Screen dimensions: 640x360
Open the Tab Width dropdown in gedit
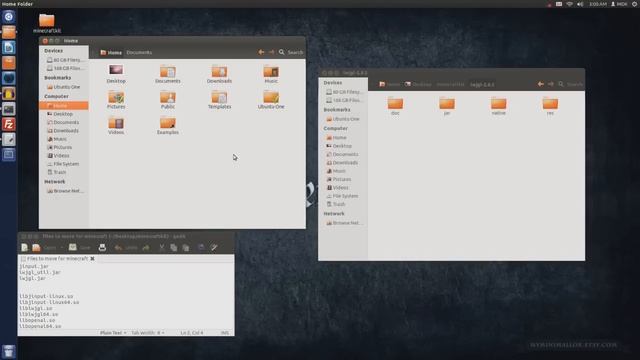click(148, 333)
